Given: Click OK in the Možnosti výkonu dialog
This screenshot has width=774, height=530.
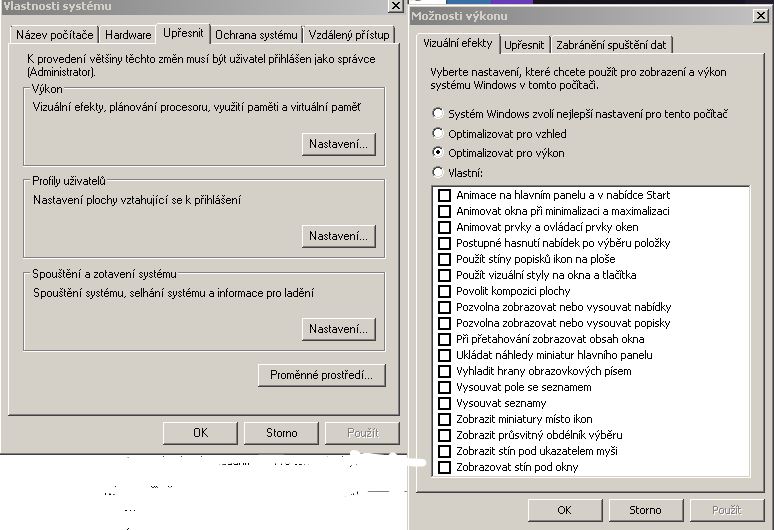Looking at the screenshot, I should point(564,510).
